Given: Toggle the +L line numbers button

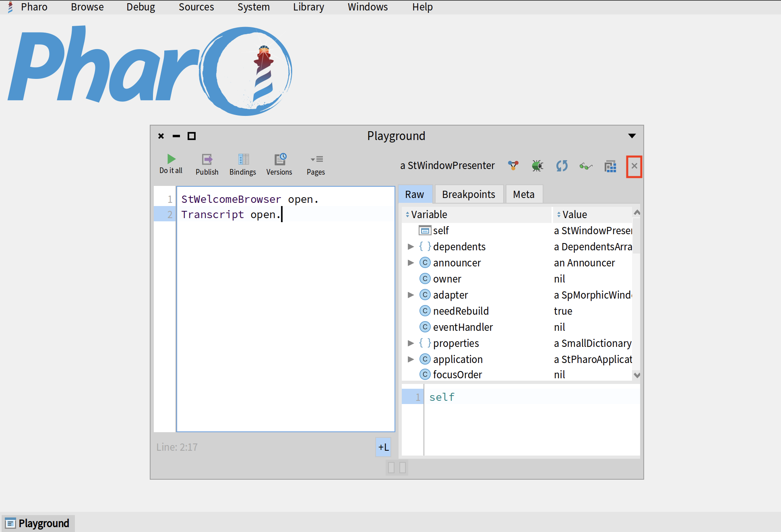Looking at the screenshot, I should (383, 447).
